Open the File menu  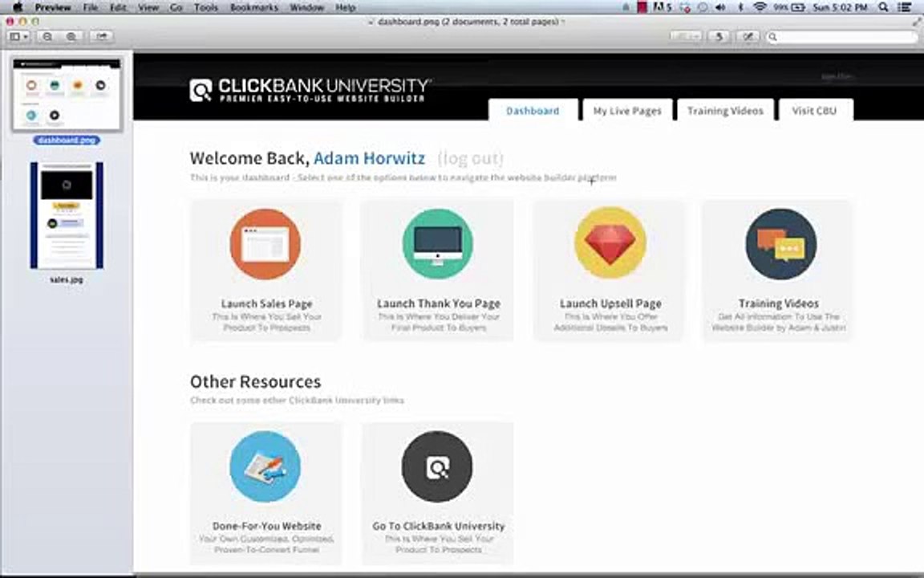coord(90,7)
